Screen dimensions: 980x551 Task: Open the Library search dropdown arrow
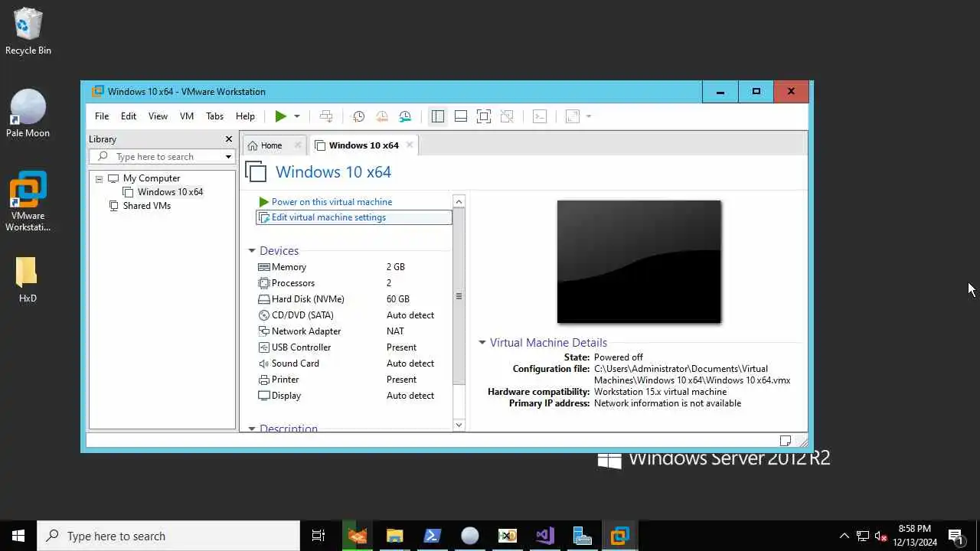(228, 157)
